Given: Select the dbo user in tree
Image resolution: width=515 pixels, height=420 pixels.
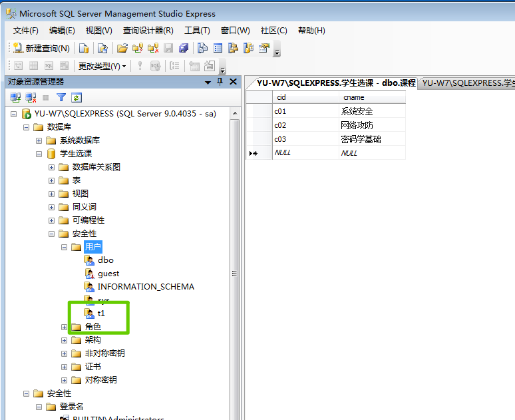Looking at the screenshot, I should tap(105, 260).
